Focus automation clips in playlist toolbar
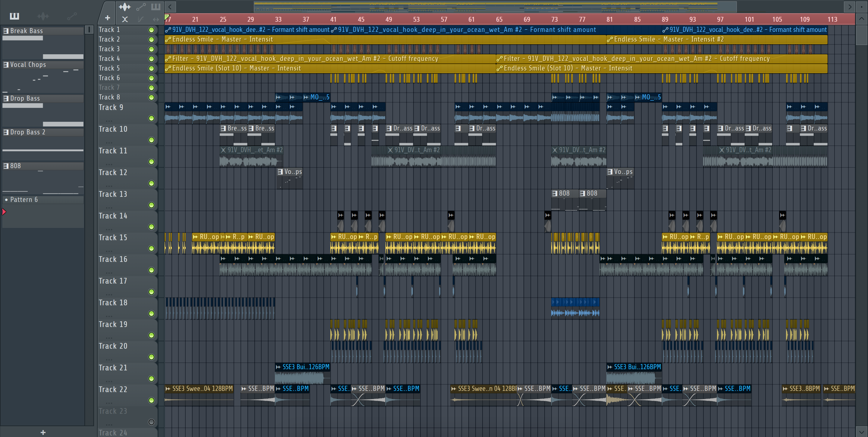This screenshot has height=437, width=868. 141,6
